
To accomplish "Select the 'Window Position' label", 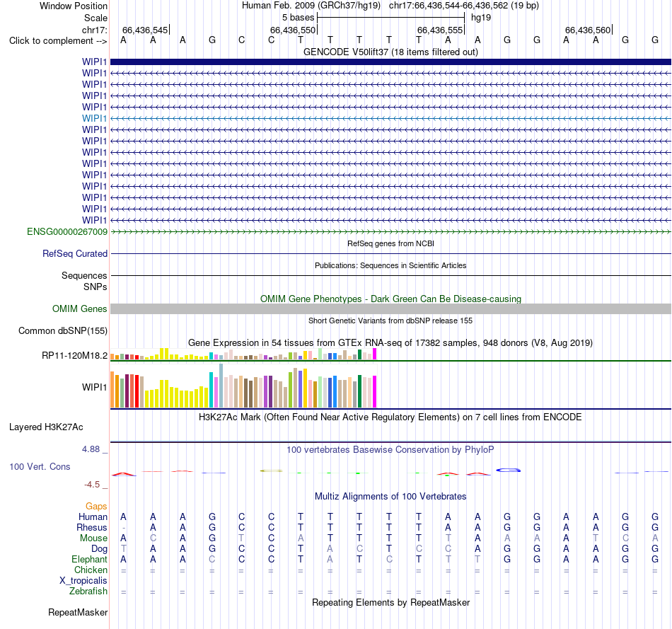I will point(74,6).
